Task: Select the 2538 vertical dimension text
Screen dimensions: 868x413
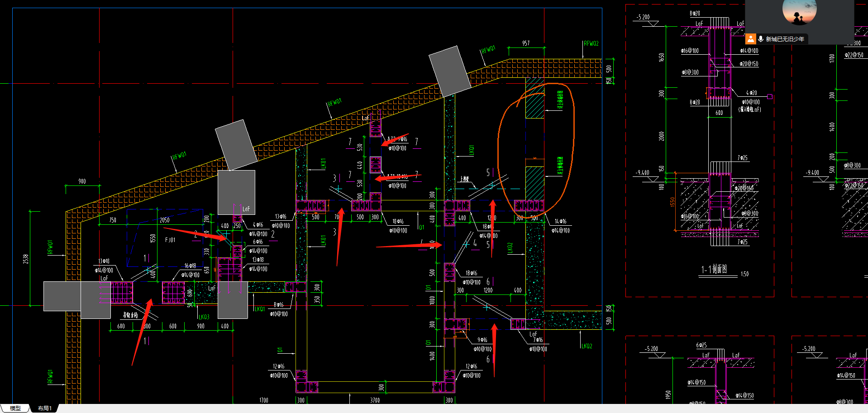Action: coord(26,259)
